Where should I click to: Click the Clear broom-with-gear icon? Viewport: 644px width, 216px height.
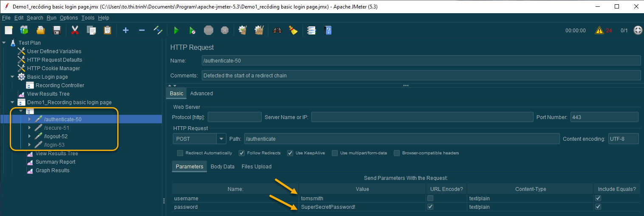pyautogui.click(x=243, y=30)
